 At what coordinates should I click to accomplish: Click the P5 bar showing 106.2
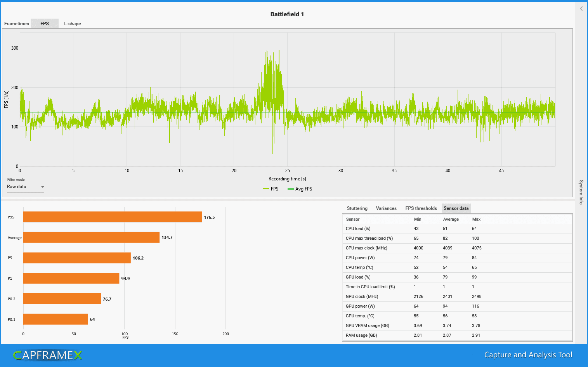tap(77, 258)
